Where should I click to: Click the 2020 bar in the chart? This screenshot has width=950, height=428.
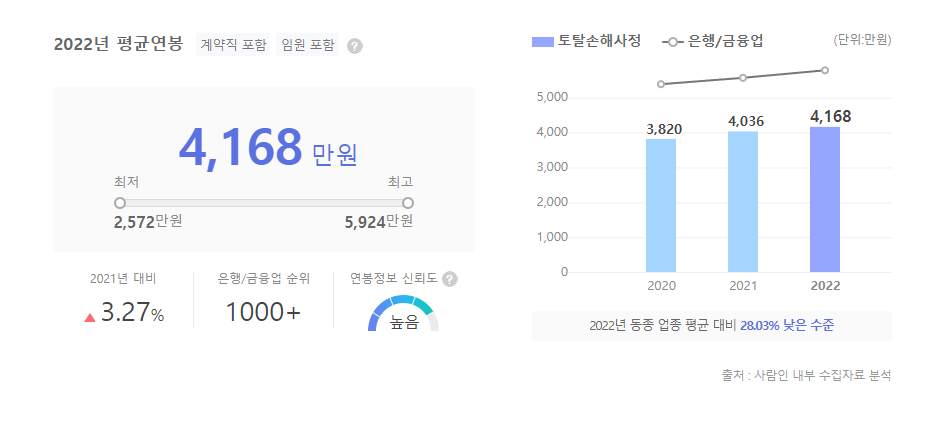(661, 206)
